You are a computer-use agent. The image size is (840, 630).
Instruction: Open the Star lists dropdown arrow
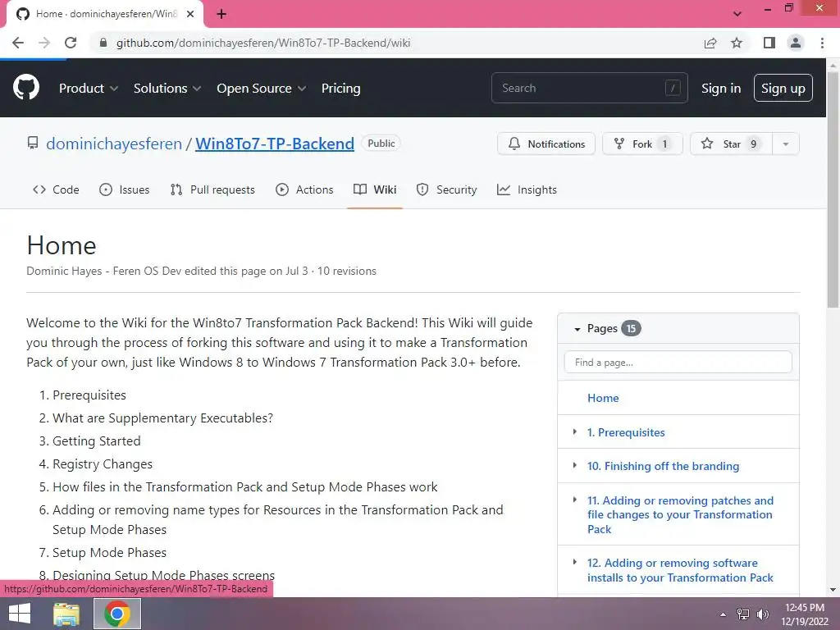[786, 144]
